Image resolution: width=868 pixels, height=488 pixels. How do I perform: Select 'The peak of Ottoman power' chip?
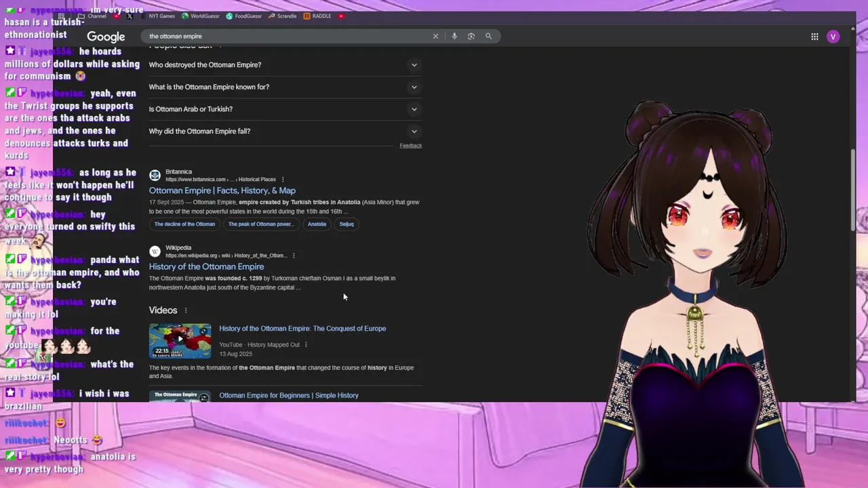pos(261,224)
